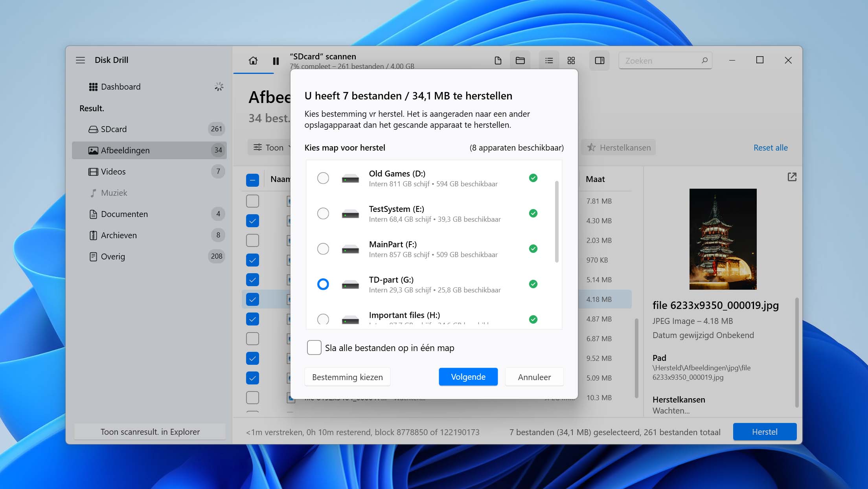Click the preview panel scrollbar
The width and height of the screenshot is (868, 489).
797,352
